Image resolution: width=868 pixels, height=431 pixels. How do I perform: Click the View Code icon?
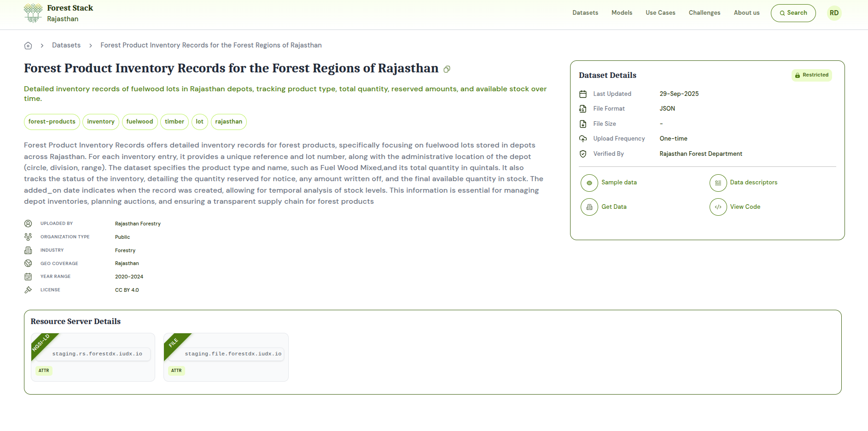coord(718,207)
